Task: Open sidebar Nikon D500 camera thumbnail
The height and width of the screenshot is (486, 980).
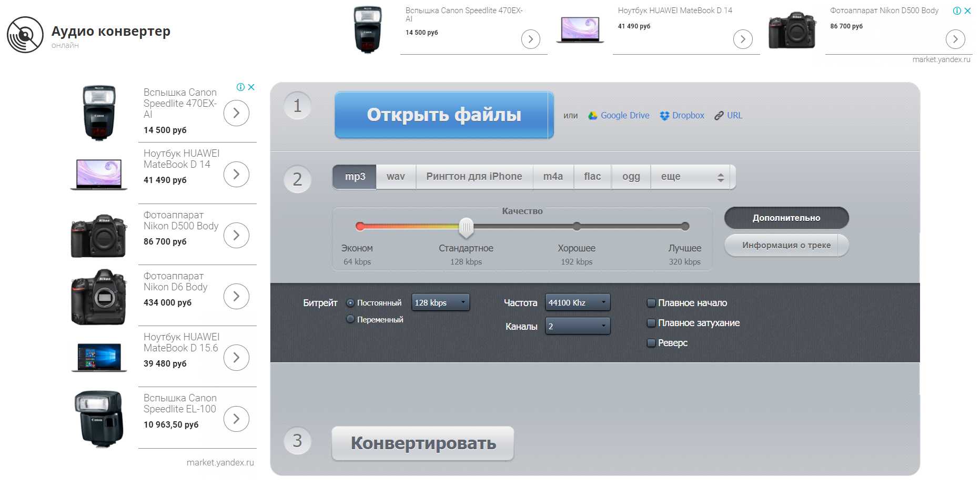Action: coord(99,235)
